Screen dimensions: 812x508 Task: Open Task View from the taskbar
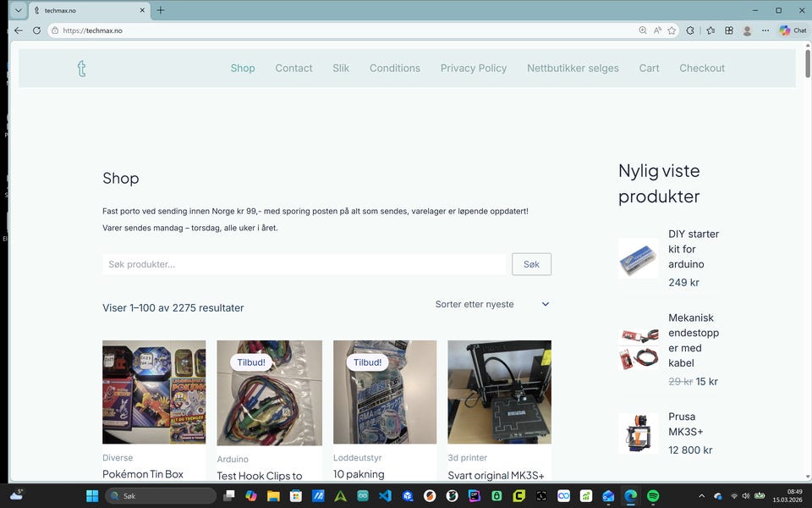(228, 496)
